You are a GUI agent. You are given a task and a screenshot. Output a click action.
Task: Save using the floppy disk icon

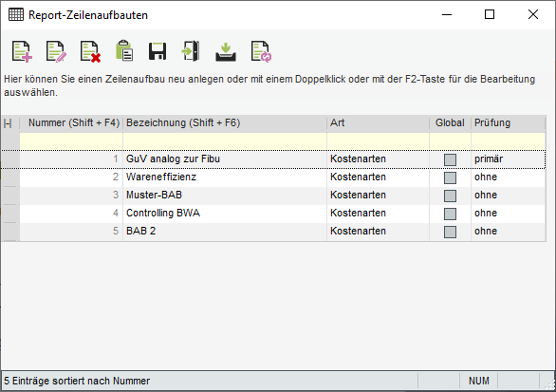click(x=158, y=51)
